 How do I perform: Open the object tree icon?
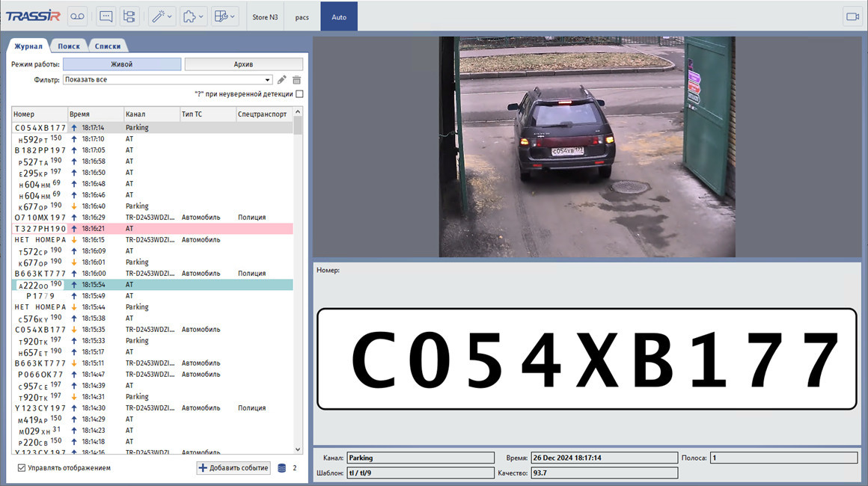tap(129, 16)
